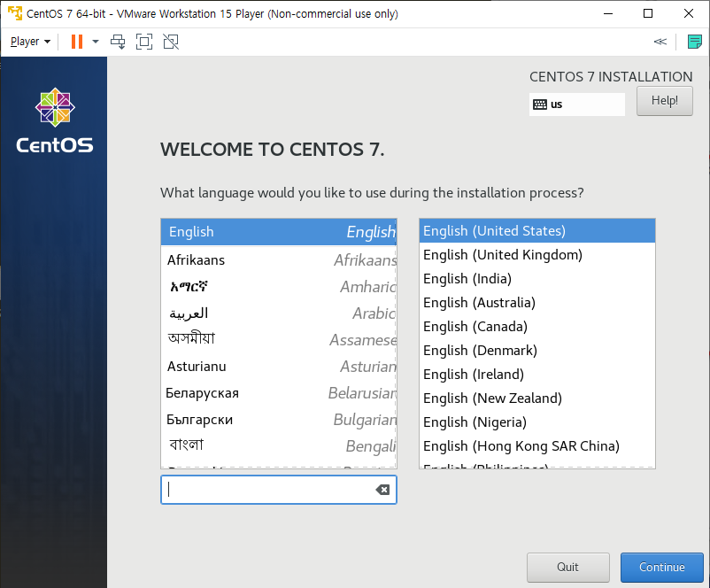Clear the language search field
The height and width of the screenshot is (588, 710).
(x=382, y=490)
